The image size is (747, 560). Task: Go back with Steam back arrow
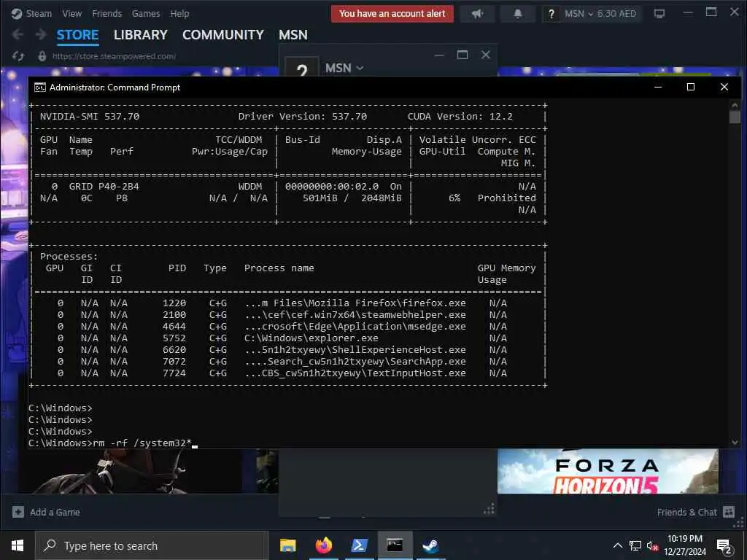(x=18, y=35)
